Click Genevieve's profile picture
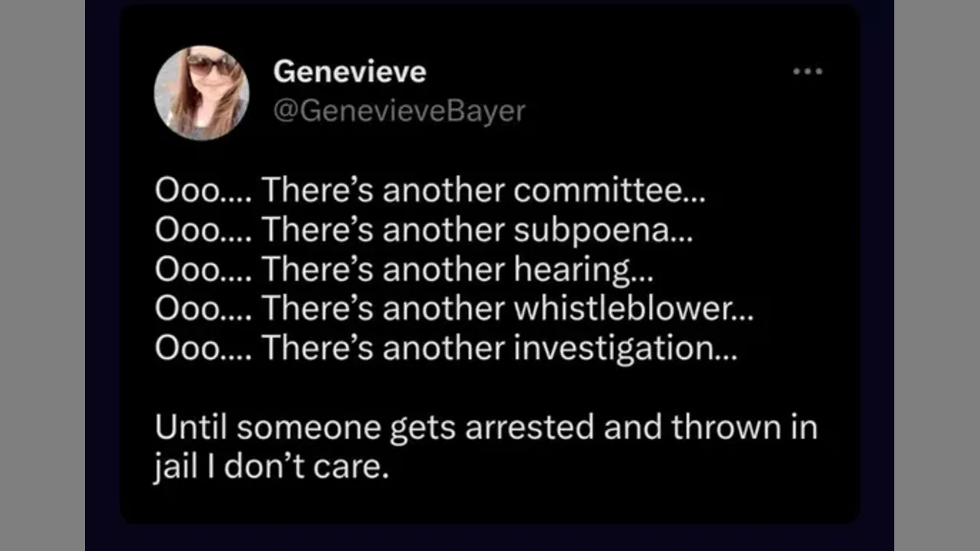Viewport: 980px width, 551px height. (x=201, y=93)
